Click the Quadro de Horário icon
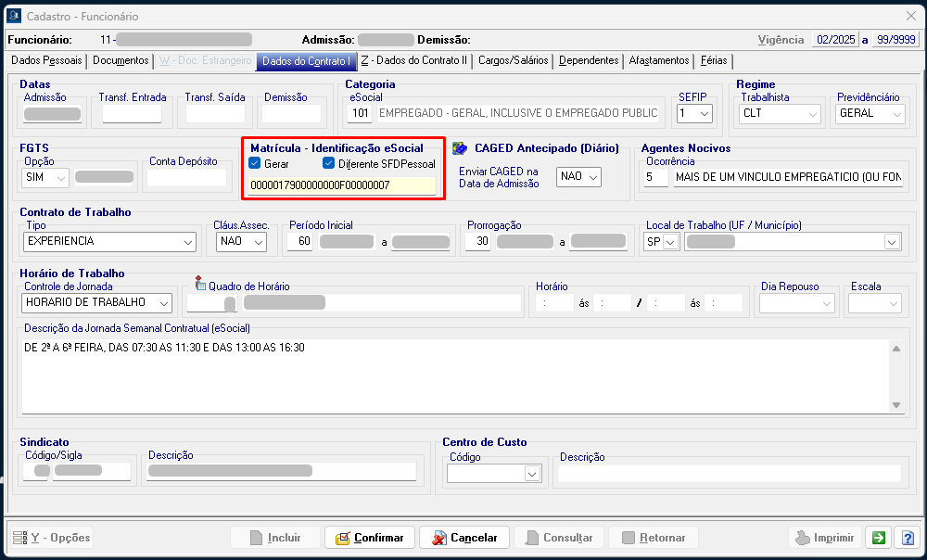The width and height of the screenshot is (927, 560). (200, 285)
